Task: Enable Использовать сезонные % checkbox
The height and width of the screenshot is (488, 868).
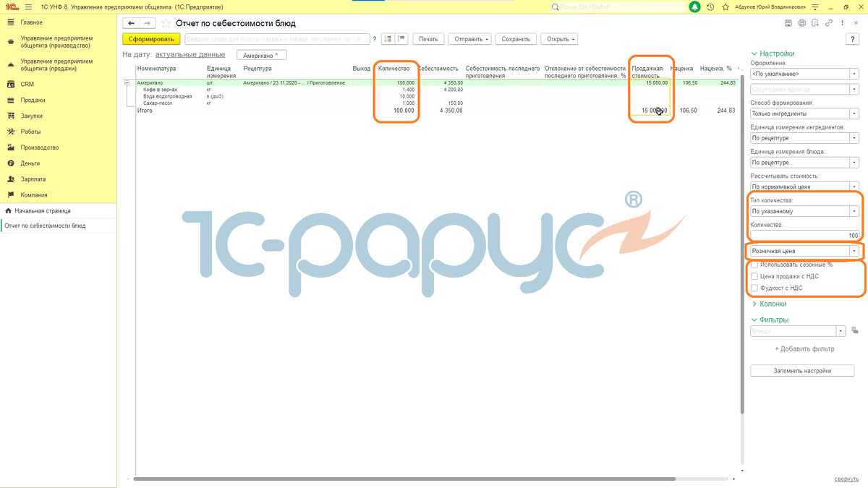Action: click(754, 265)
